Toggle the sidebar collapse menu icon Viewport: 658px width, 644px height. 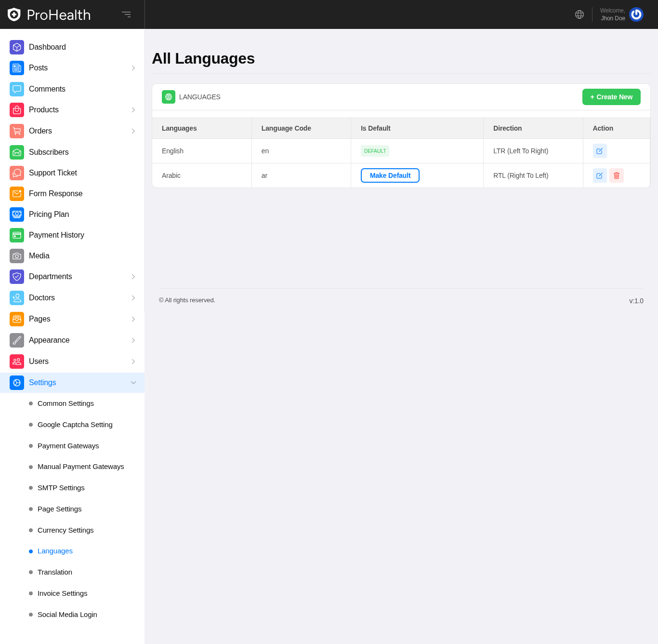(x=126, y=14)
